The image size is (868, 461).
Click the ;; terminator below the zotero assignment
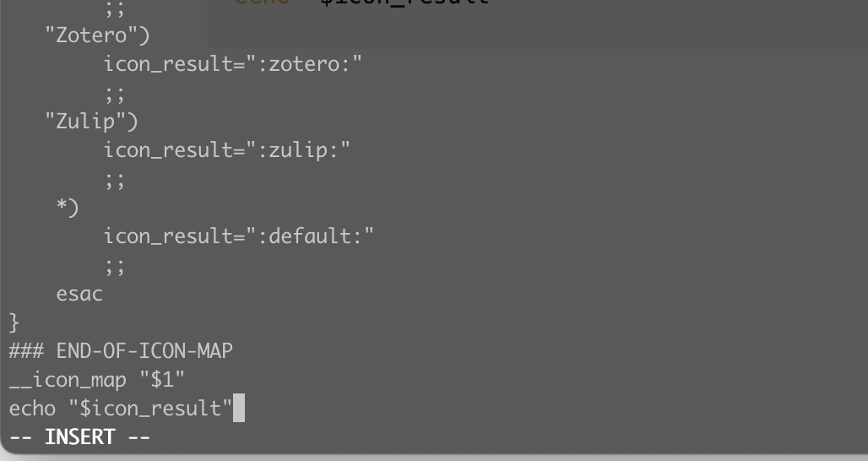click(x=116, y=93)
